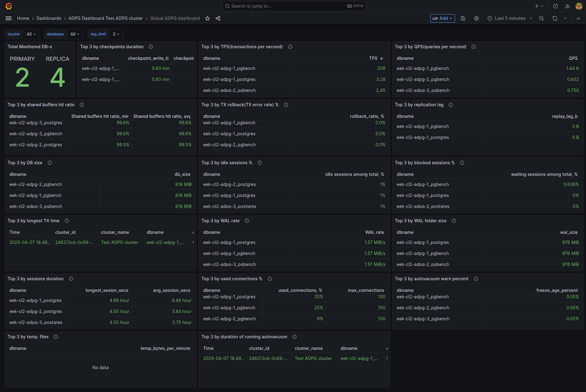Show info for running autovacuum duration panel
Viewport: 586px width, 392px height.
pyautogui.click(x=295, y=337)
